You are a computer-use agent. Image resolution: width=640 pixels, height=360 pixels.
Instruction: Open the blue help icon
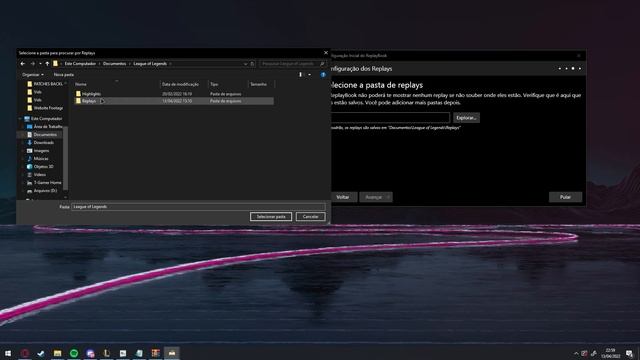323,75
